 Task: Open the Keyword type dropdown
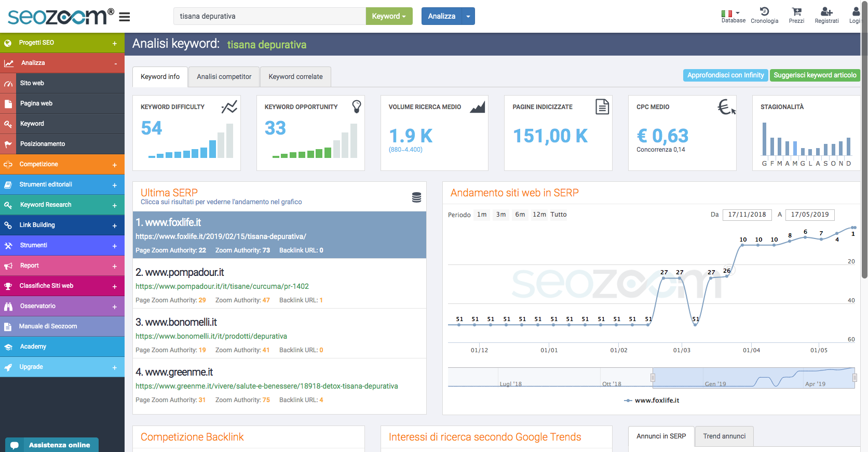(389, 16)
